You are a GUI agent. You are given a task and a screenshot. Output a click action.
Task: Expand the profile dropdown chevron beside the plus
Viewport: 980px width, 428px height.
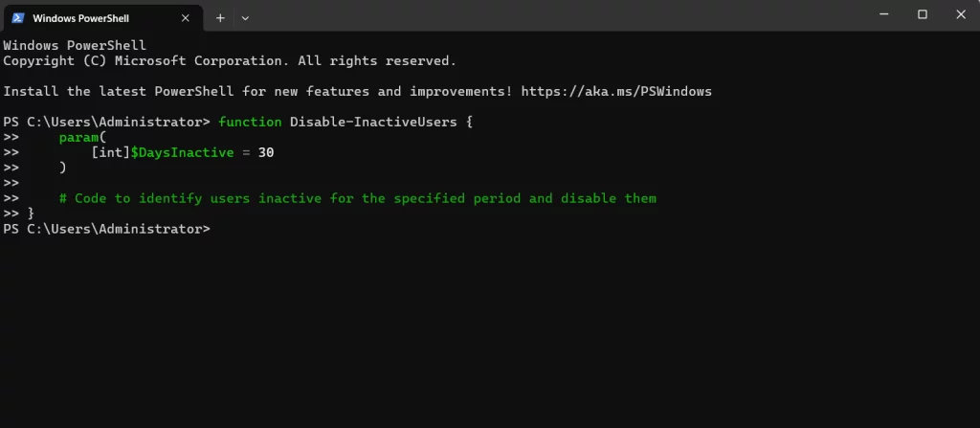245,17
